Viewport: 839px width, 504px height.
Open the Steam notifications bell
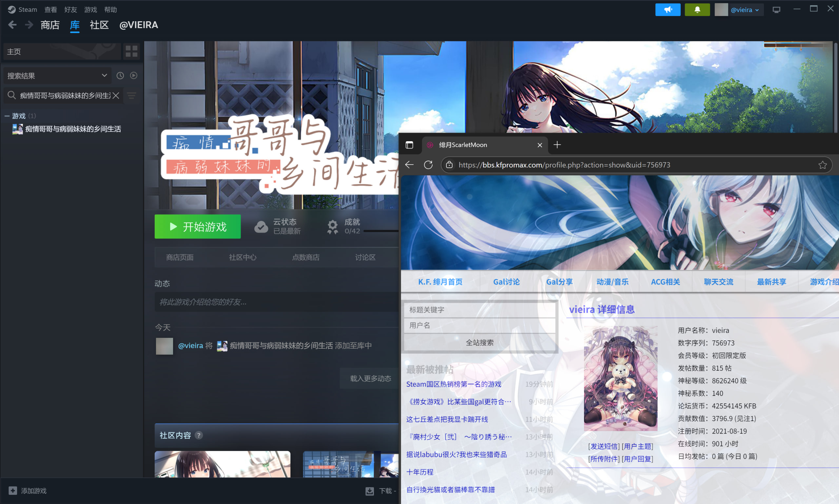coord(697,10)
